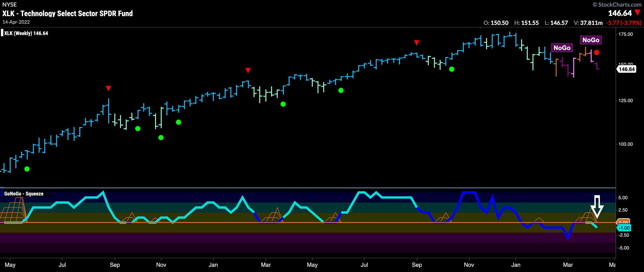The height and width of the screenshot is (272, 644).
Task: Click the green dot marker in early October
Action: pos(138,129)
